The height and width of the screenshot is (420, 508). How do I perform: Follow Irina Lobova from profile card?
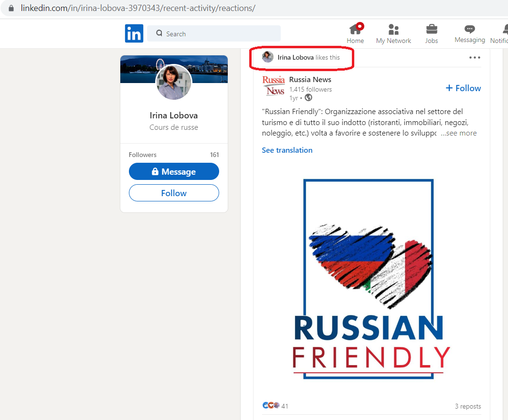[x=174, y=193]
